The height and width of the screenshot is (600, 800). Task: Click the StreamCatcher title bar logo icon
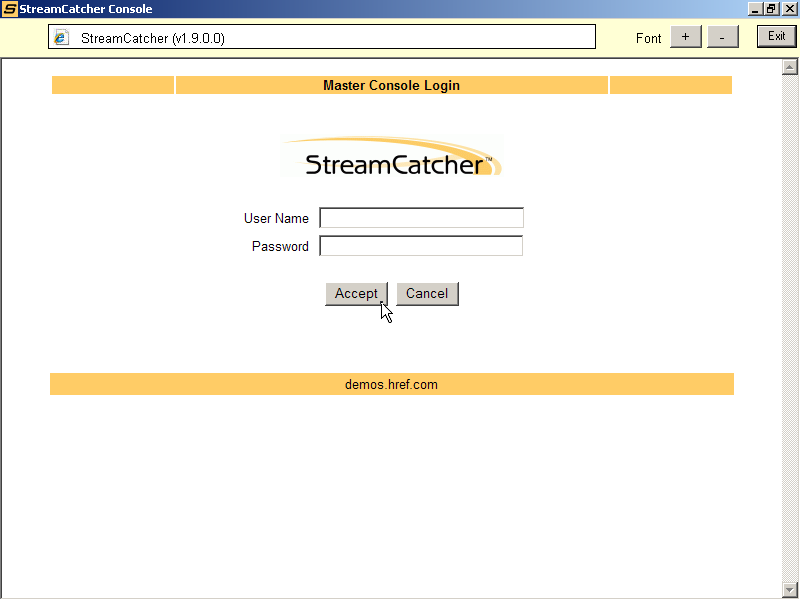point(9,9)
